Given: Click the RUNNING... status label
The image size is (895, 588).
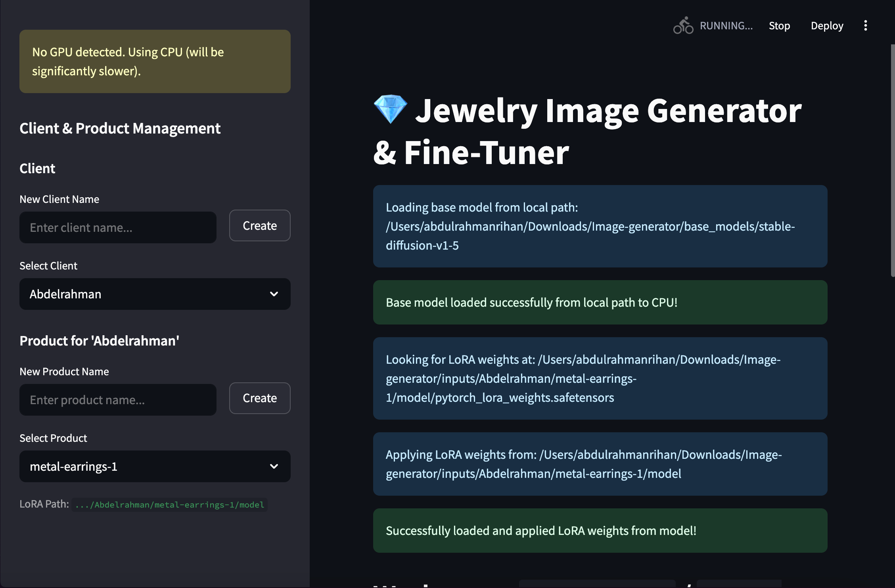Looking at the screenshot, I should (x=726, y=26).
